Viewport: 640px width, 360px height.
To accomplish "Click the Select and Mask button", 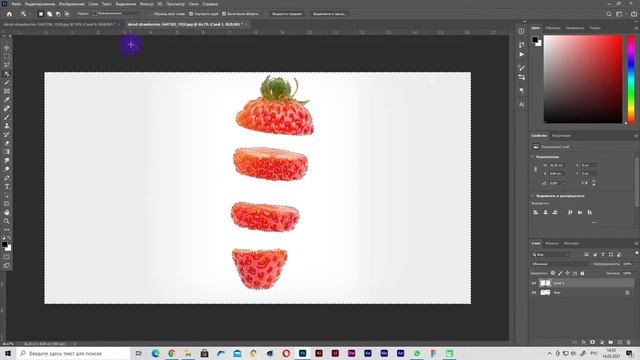I will pyautogui.click(x=329, y=14).
